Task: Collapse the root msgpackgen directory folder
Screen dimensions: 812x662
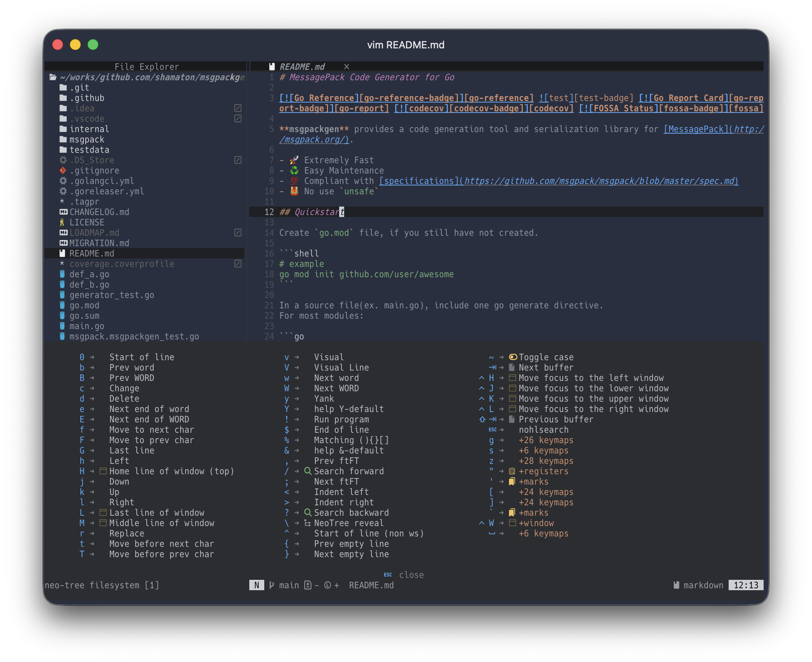Action: (53, 77)
